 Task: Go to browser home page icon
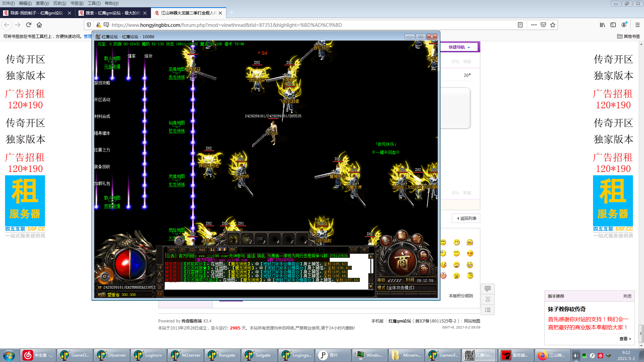[39, 25]
